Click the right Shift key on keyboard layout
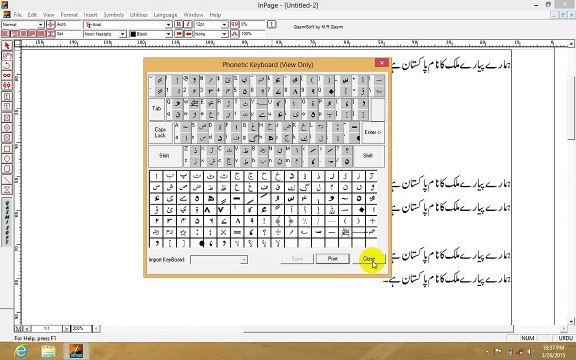This screenshot has width=576, height=360. (x=368, y=156)
